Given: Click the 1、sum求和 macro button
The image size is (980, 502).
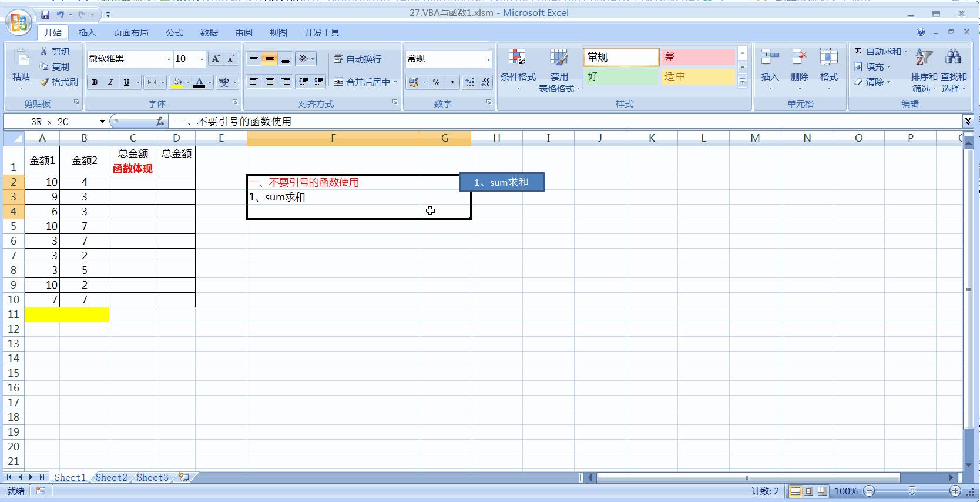Looking at the screenshot, I should click(502, 182).
